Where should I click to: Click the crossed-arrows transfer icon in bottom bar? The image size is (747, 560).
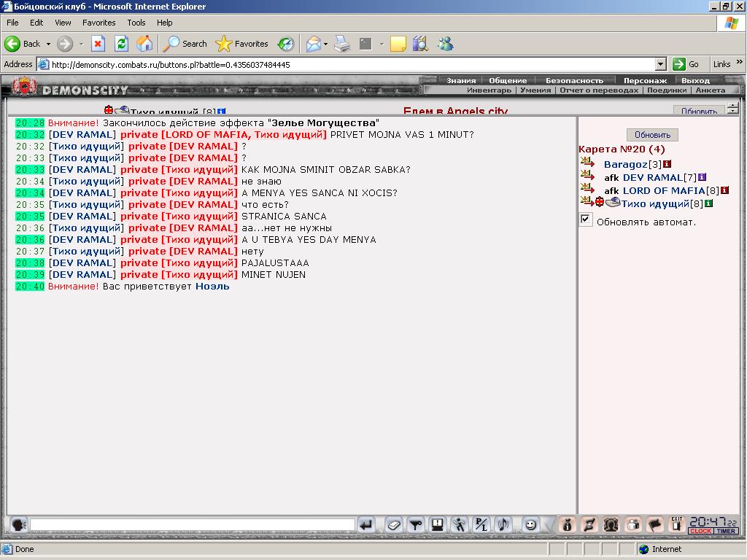589,525
